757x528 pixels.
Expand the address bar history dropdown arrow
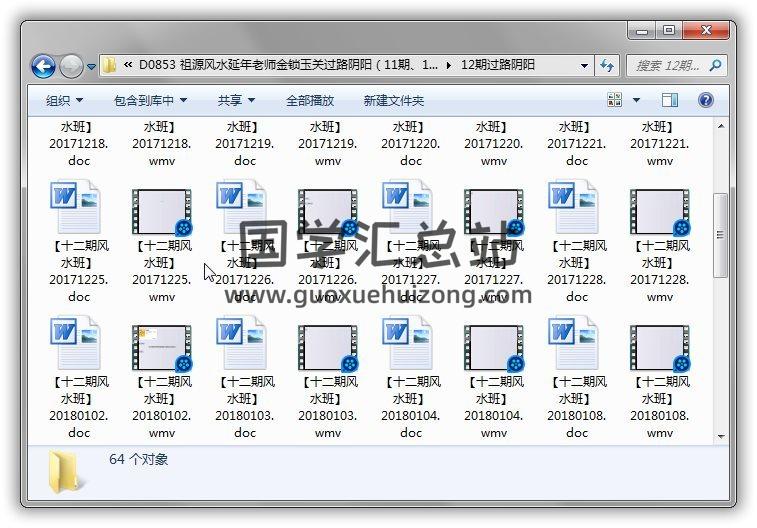tap(584, 65)
